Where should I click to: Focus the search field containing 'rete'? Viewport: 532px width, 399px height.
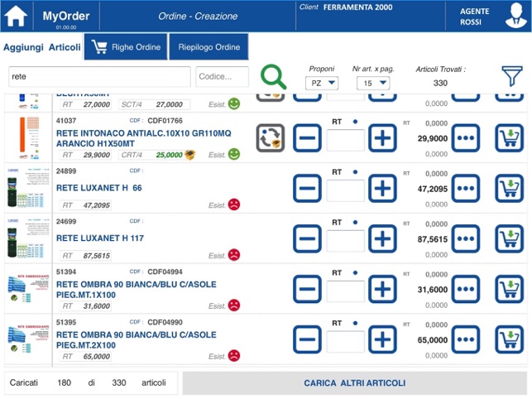(x=99, y=77)
